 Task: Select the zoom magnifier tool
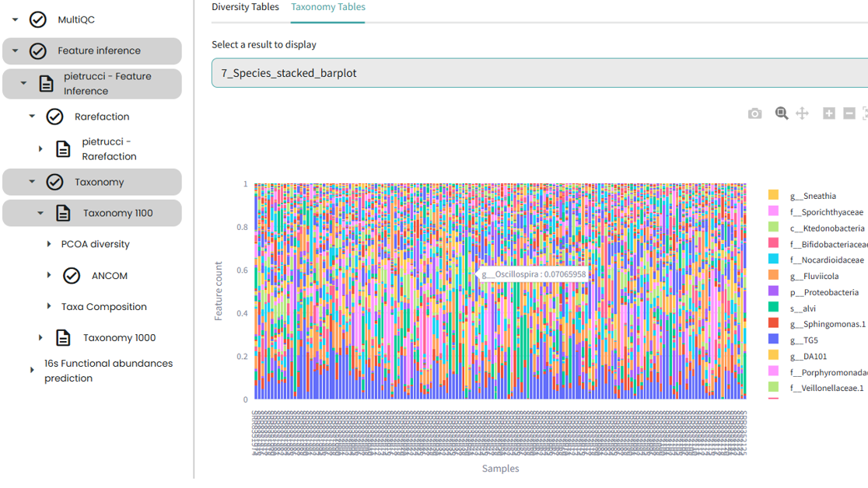pyautogui.click(x=782, y=113)
